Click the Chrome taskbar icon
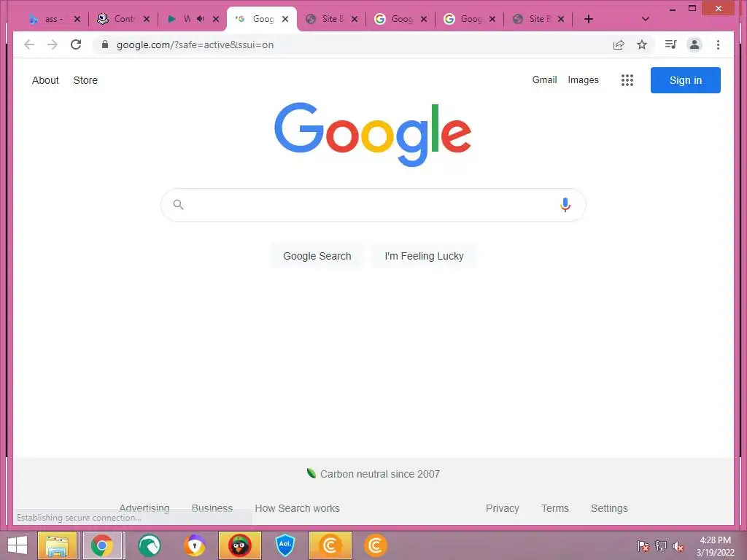 [x=102, y=545]
